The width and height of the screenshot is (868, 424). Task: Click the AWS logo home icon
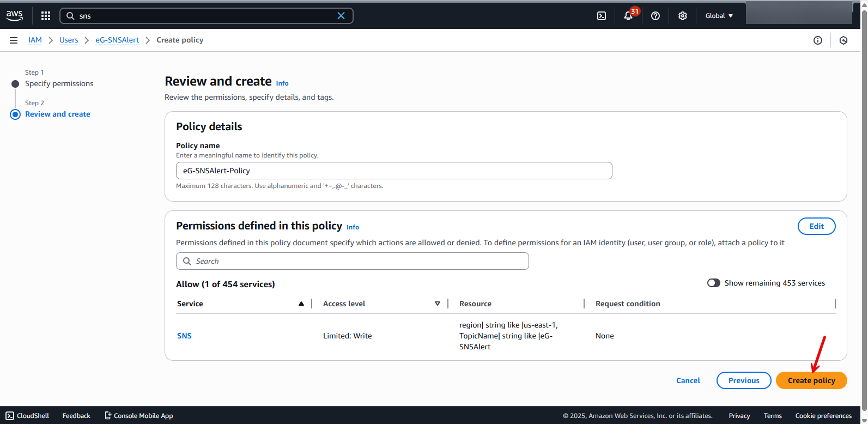coord(15,16)
